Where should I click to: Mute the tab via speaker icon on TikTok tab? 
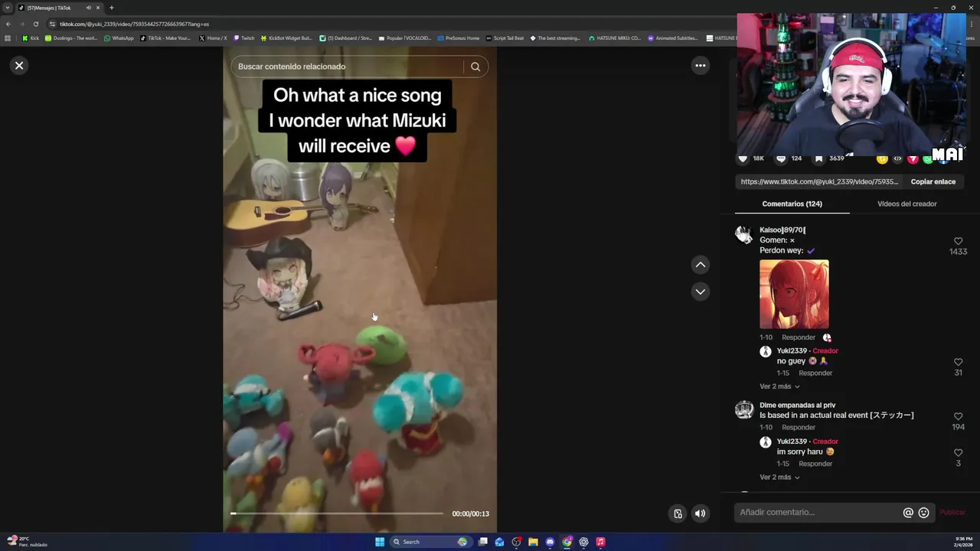88,8
